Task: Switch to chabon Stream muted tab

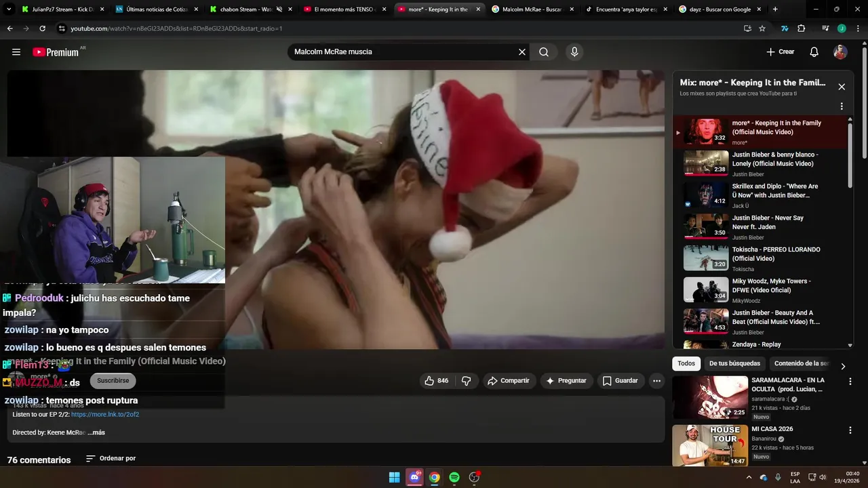Action: [250, 9]
